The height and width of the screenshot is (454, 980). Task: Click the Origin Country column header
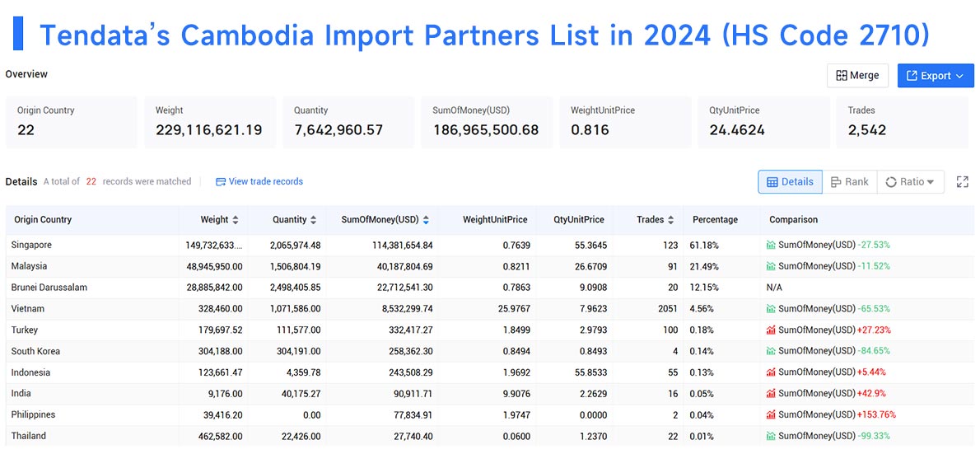point(41,219)
